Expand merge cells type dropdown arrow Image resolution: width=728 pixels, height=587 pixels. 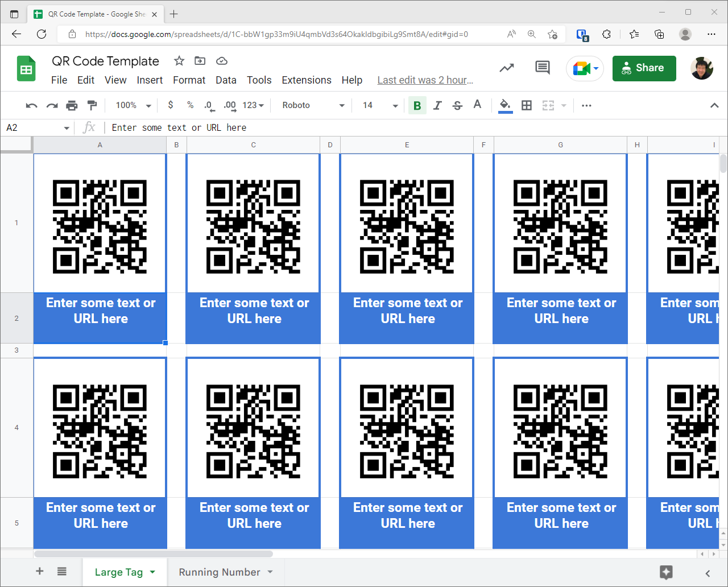click(564, 105)
